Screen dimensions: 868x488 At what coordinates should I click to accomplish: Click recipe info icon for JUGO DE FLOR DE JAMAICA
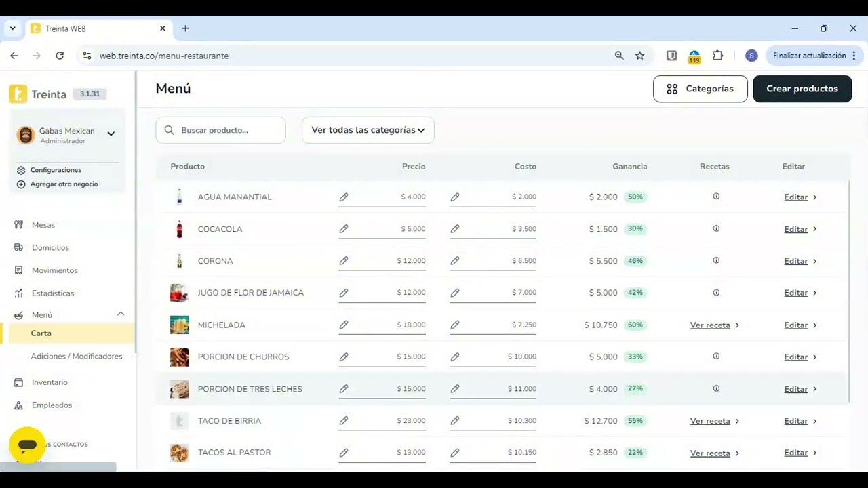pos(716,292)
